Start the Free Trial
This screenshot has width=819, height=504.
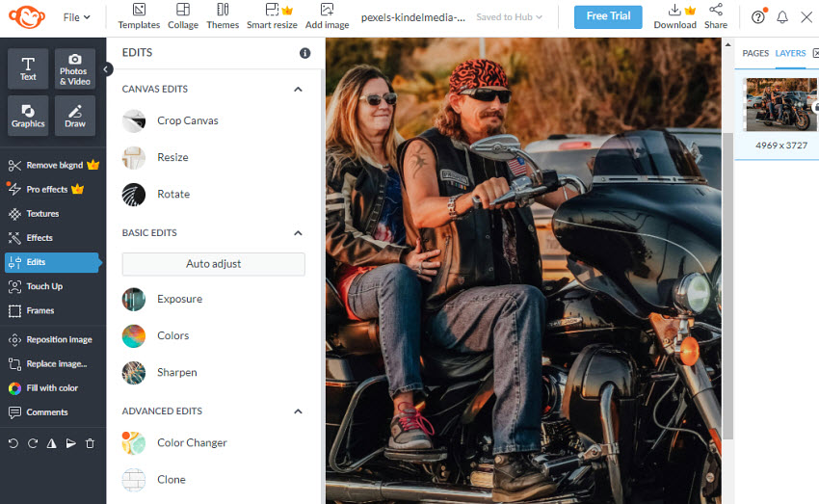coord(608,16)
